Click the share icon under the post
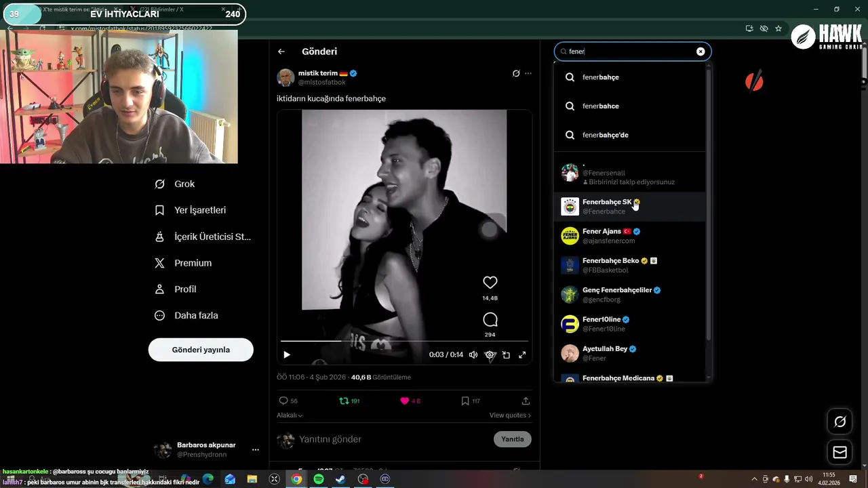The image size is (868, 488). click(x=526, y=401)
